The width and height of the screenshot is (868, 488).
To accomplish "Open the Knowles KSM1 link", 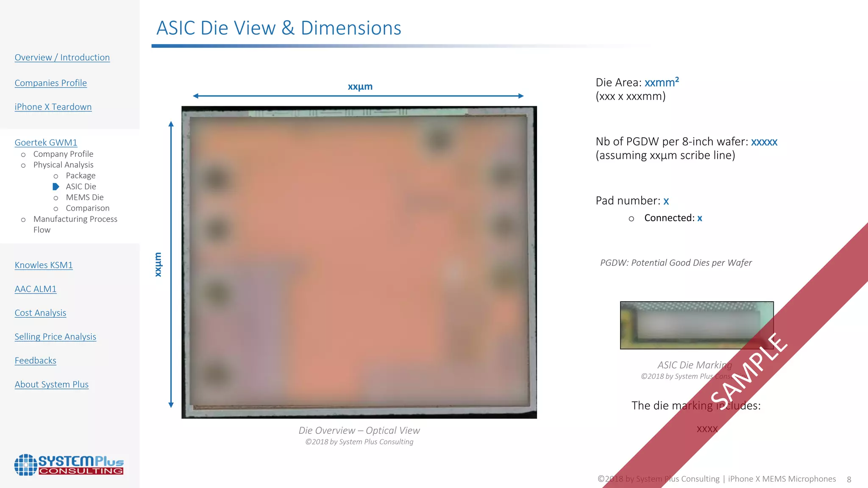I will (44, 265).
